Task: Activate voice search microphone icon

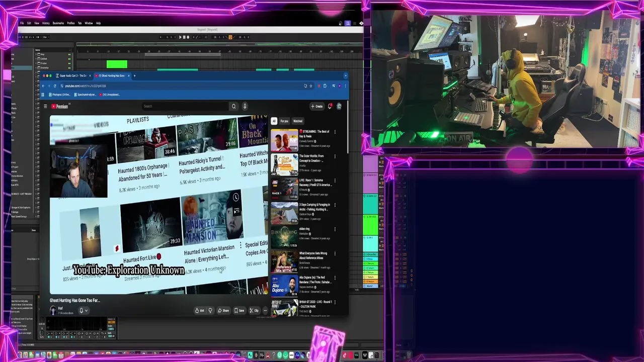Action: [245, 106]
